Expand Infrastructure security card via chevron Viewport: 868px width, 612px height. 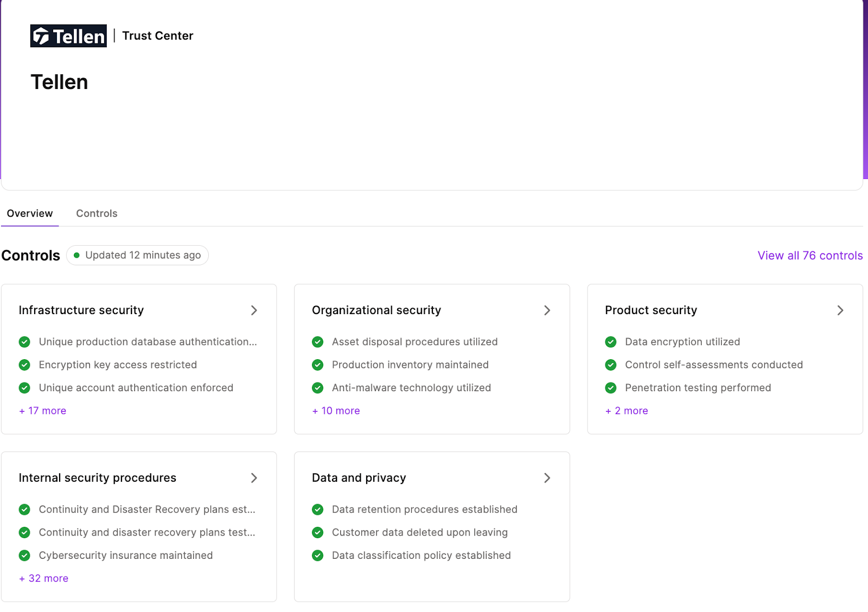[x=254, y=310]
